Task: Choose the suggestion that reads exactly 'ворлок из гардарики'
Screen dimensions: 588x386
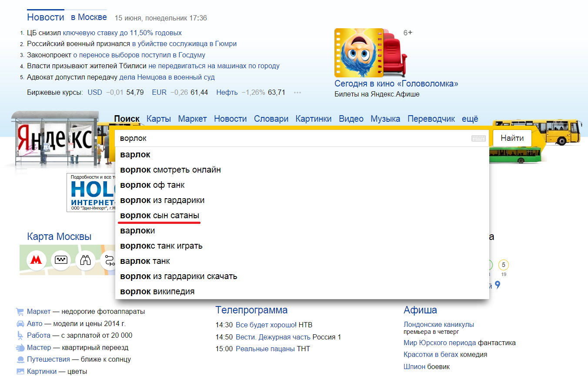Action: click(x=302, y=200)
